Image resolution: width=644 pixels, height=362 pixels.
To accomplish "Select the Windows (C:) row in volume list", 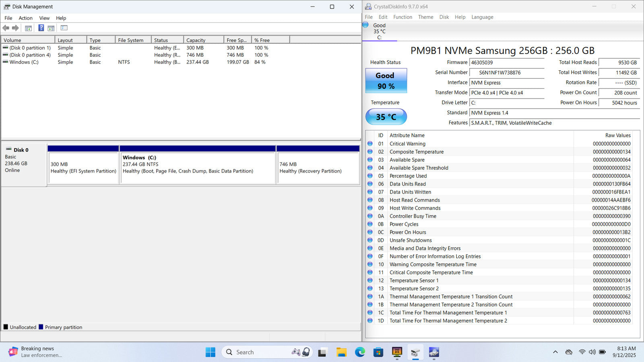I will tap(24, 62).
